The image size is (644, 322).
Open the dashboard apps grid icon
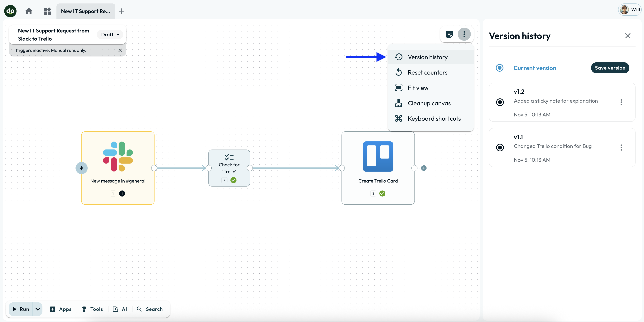coord(47,11)
